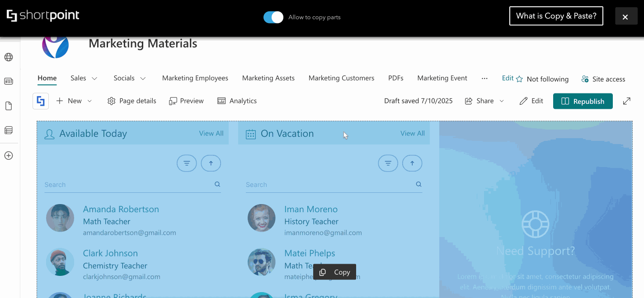Click Clark Johnson's profile photo

point(60,262)
